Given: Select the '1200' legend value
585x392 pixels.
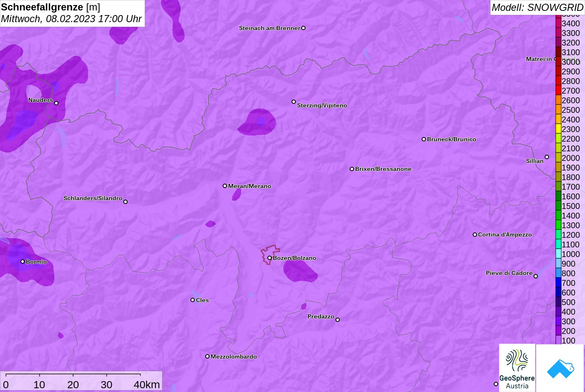Looking at the screenshot, I should click(x=571, y=235).
